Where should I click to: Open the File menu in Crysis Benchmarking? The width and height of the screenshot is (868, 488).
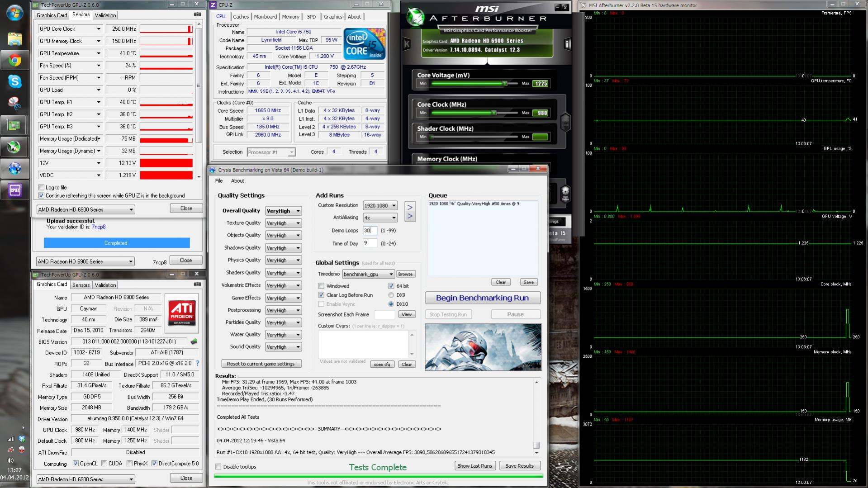pos(219,181)
